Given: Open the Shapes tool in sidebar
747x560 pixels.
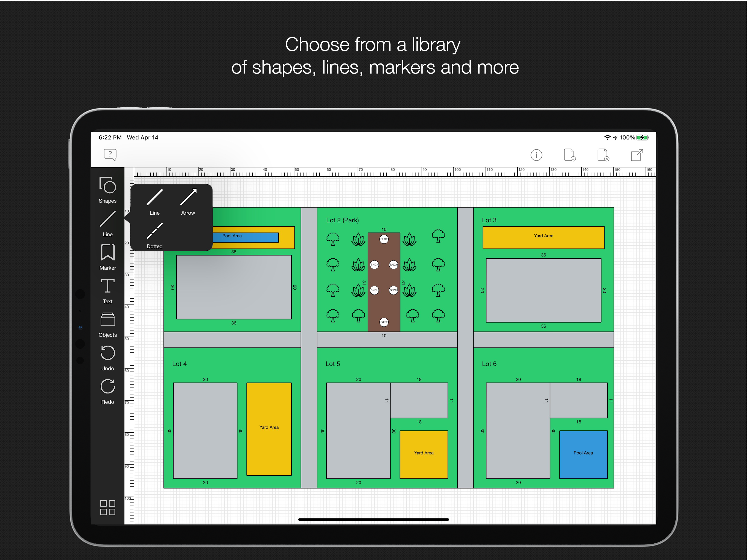Looking at the screenshot, I should pos(107,190).
